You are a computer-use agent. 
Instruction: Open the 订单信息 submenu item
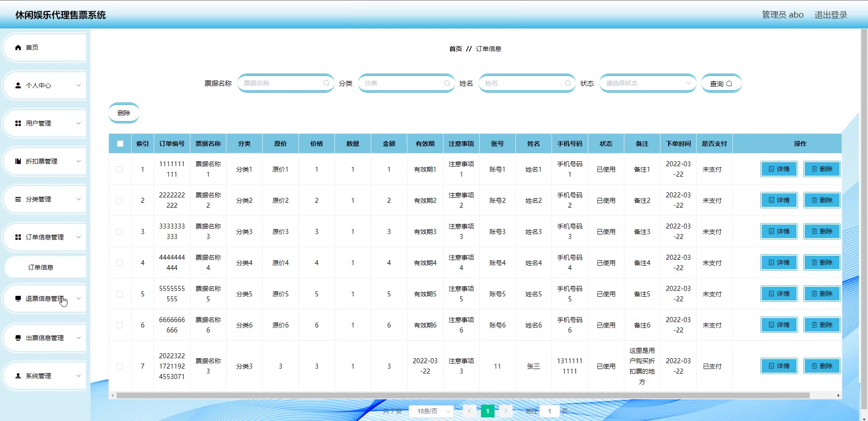click(x=41, y=267)
